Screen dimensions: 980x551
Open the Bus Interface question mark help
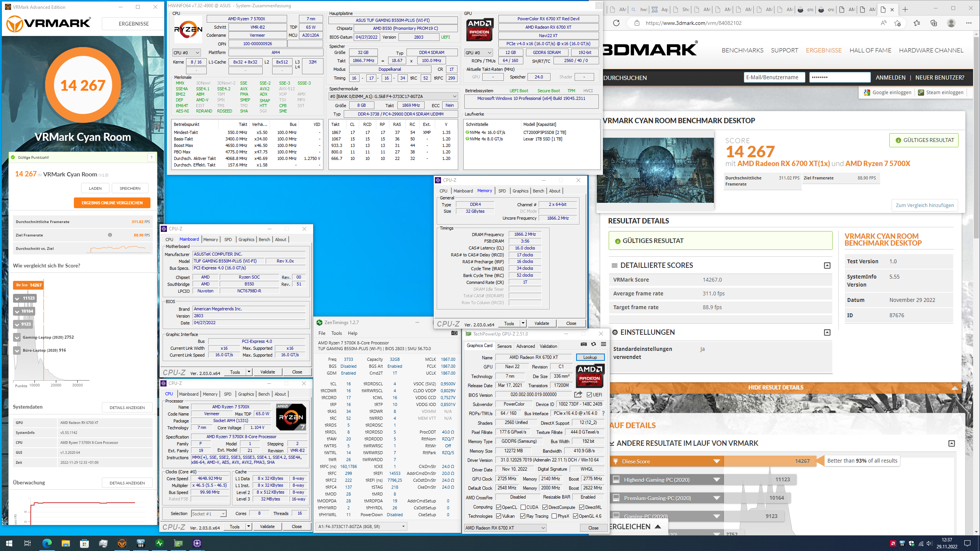[x=603, y=413]
